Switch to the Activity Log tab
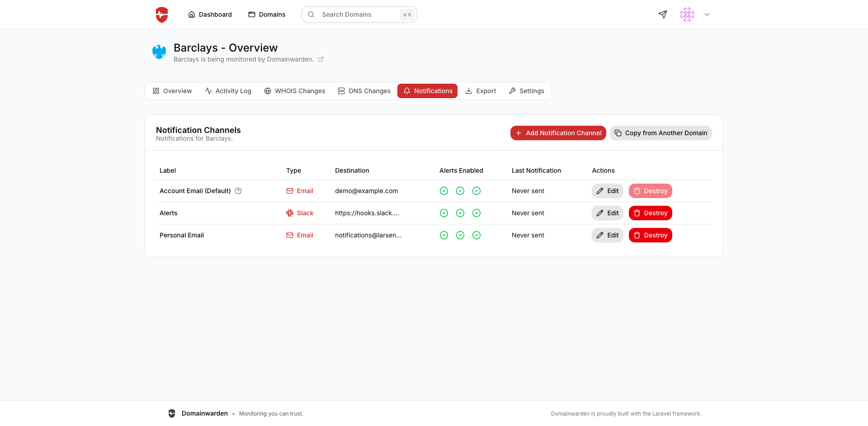Screen dimensions: 868x426 point(228,91)
